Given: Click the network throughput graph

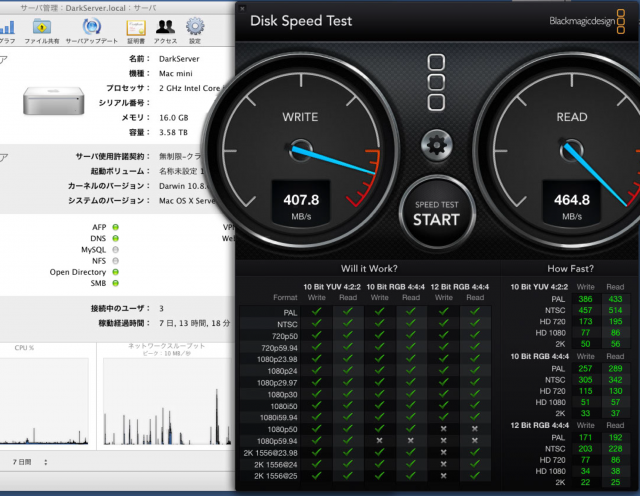Looking at the screenshot, I should pyautogui.click(x=167, y=401).
